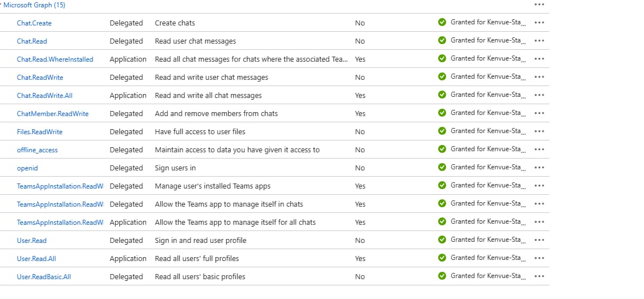Open the ellipsis menu for Chat.Create row
The width and height of the screenshot is (644, 299).
coord(539,23)
